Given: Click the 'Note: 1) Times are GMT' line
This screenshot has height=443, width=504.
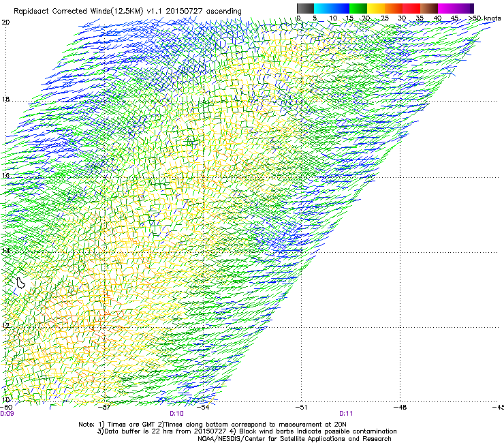Looking at the screenshot, I should pos(212,425).
